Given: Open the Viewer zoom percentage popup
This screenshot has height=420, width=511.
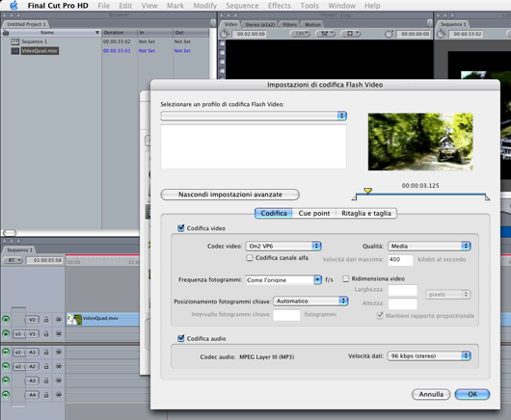Looking at the screenshot, I should [x=301, y=34].
